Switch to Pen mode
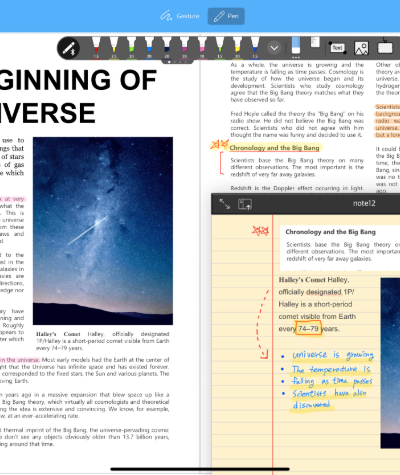400x475 pixels. pos(226,16)
